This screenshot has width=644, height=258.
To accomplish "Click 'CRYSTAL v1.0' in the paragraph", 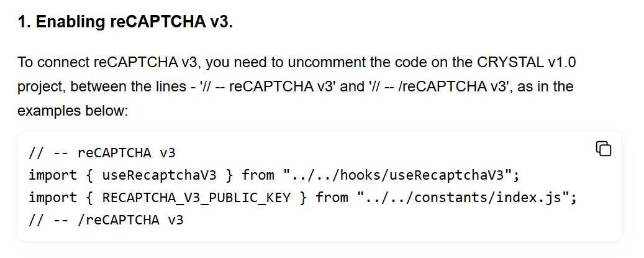I will [x=526, y=62].
